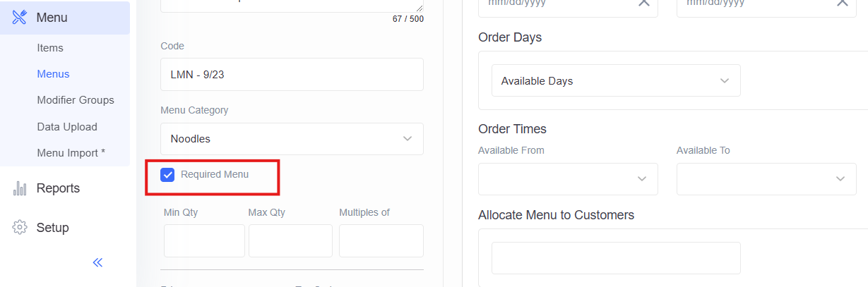Viewport: 868px width, 287px height.
Task: Open the Data Upload page
Action: tap(67, 127)
